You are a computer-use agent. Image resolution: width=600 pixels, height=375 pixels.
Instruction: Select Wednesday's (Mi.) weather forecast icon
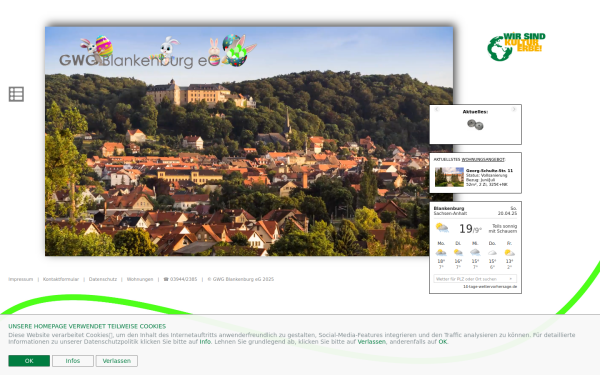(475, 253)
